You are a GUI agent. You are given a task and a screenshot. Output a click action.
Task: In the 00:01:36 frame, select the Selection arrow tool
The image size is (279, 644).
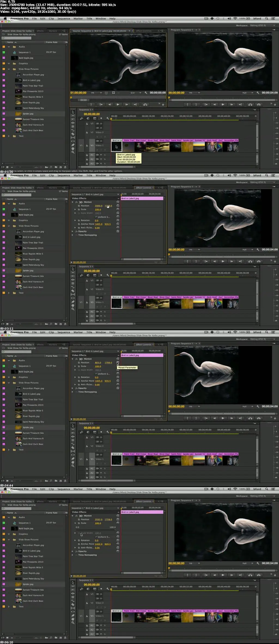(x=73, y=112)
